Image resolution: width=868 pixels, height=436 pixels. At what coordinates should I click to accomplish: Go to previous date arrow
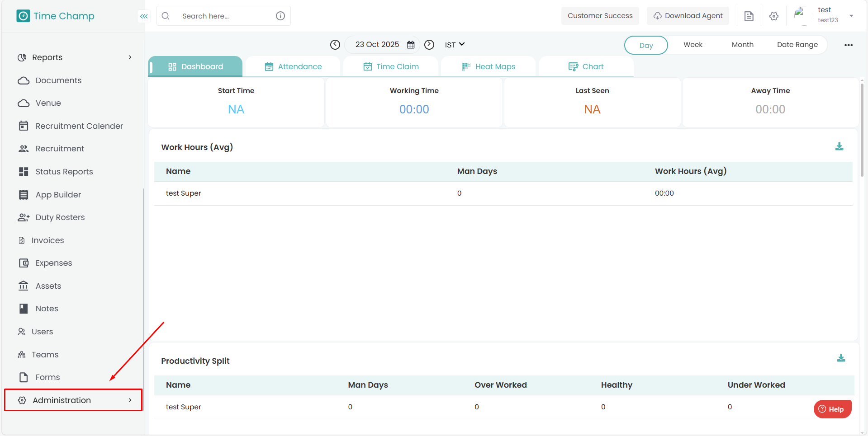335,45
